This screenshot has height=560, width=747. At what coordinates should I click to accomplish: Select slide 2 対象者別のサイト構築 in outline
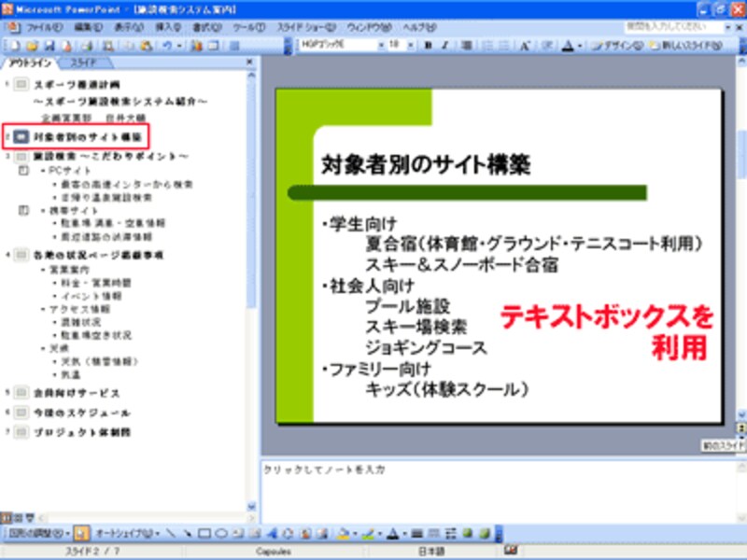88,137
